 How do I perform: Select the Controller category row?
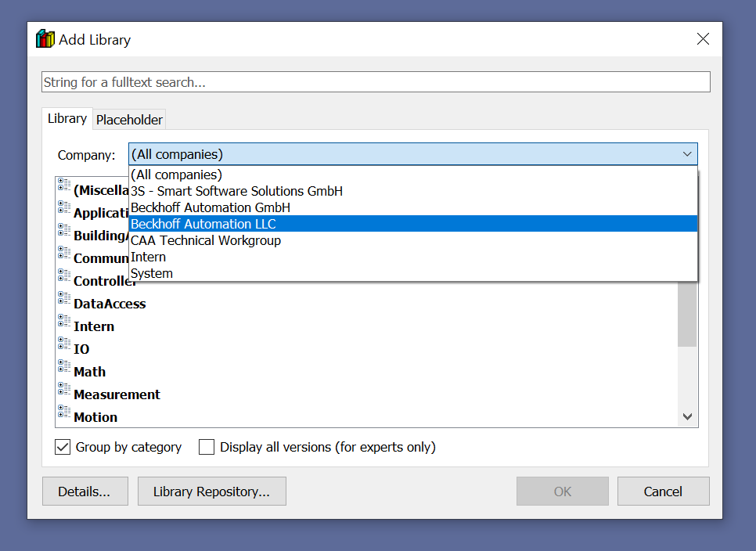105,281
